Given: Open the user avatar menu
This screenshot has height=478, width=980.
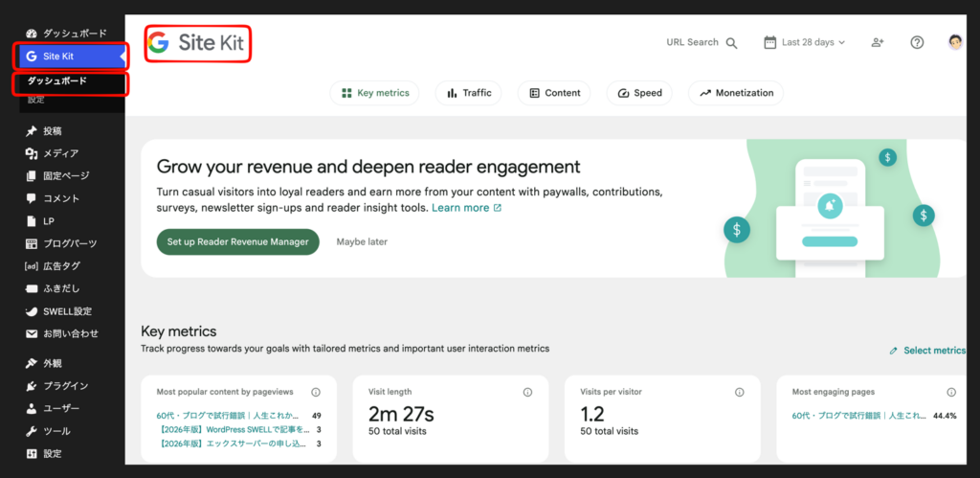Looking at the screenshot, I should pos(954,42).
